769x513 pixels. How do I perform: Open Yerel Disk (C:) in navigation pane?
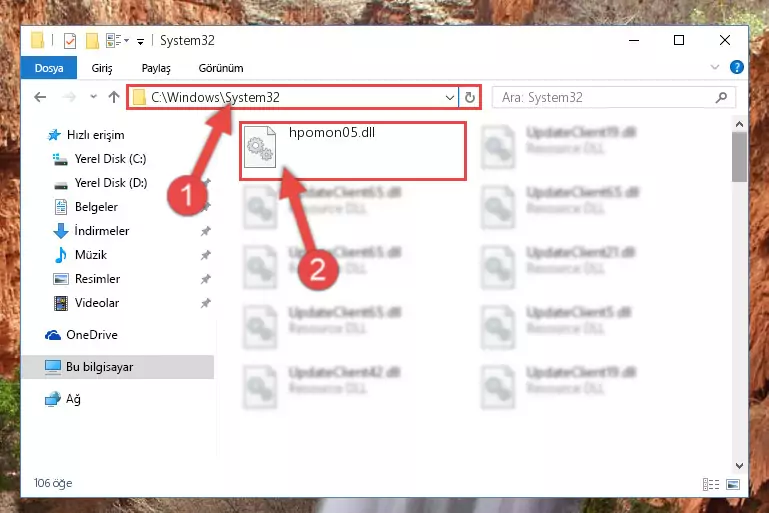[x=110, y=159]
